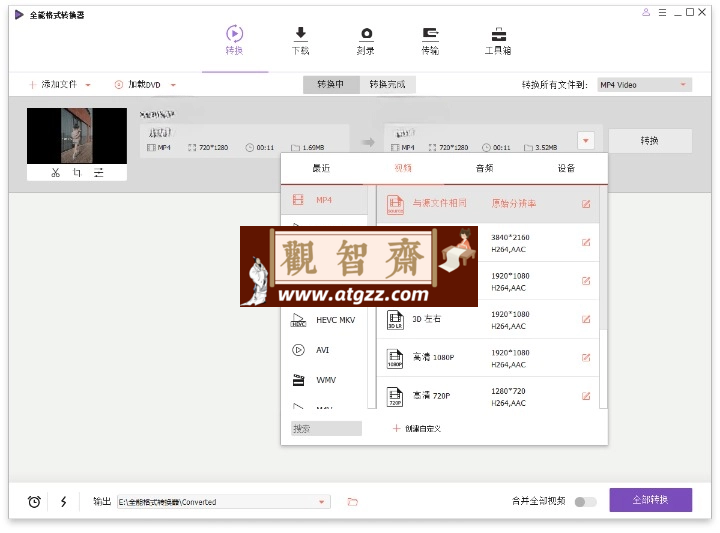Click the AVI format icon
720x533 pixels.
pyautogui.click(x=298, y=350)
